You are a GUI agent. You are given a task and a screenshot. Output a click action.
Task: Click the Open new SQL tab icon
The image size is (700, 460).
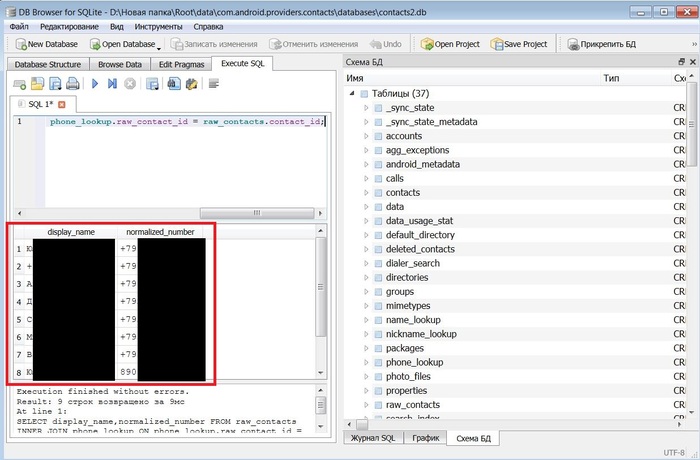[x=19, y=84]
